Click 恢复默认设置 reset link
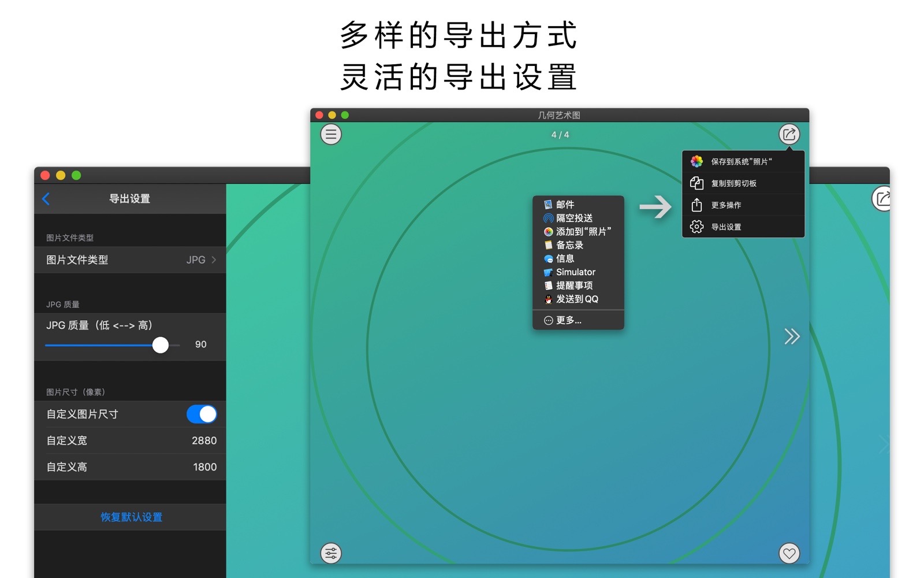The image size is (924, 578). click(131, 517)
